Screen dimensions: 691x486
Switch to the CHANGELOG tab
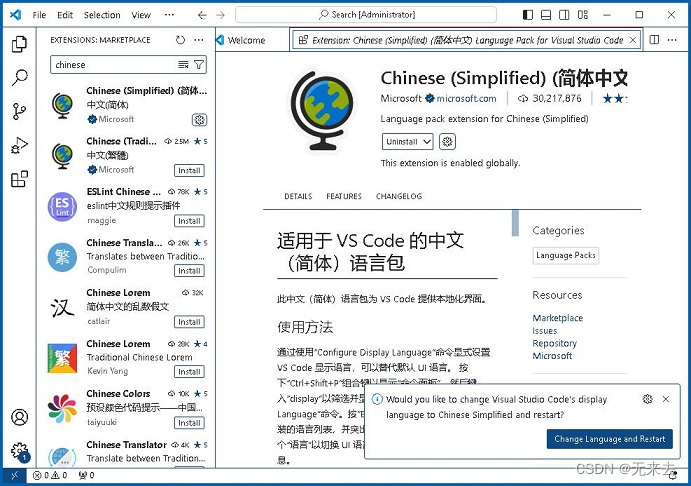[x=399, y=196]
